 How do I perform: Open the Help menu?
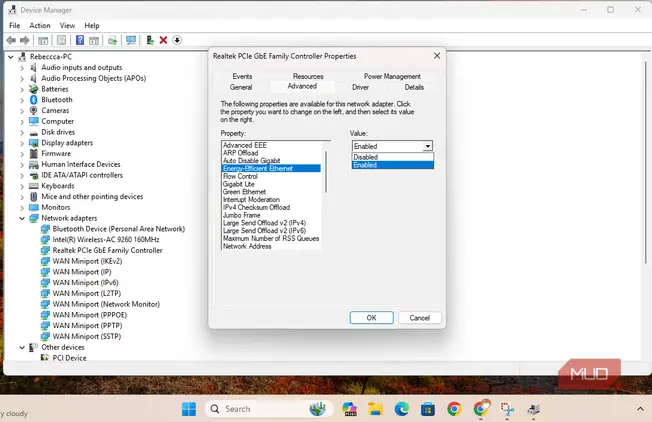tap(92, 26)
